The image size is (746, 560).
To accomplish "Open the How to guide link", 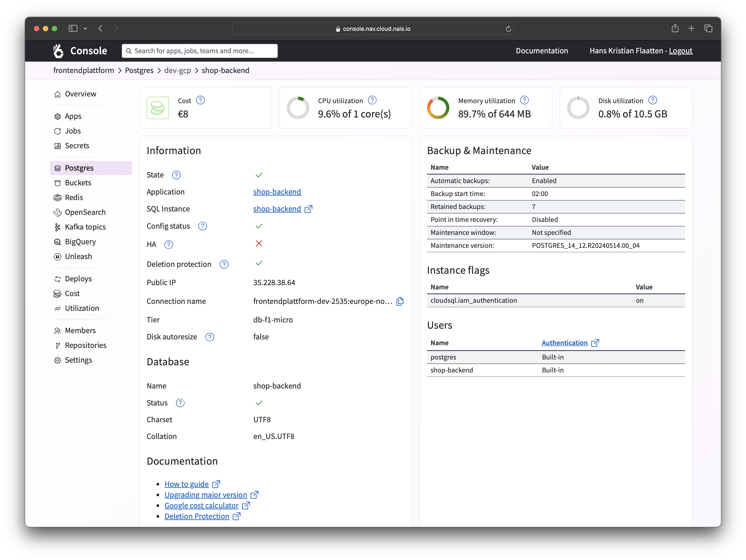I will coord(186,484).
